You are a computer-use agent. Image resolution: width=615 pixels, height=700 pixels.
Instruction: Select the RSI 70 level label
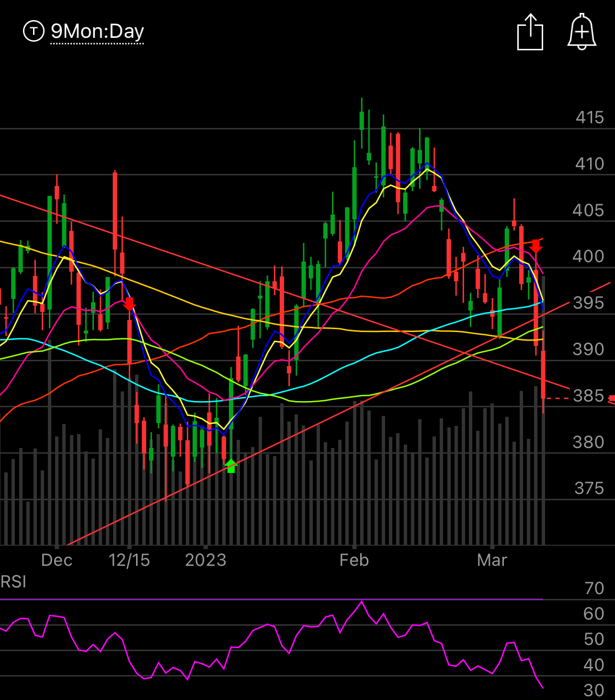pyautogui.click(x=594, y=588)
